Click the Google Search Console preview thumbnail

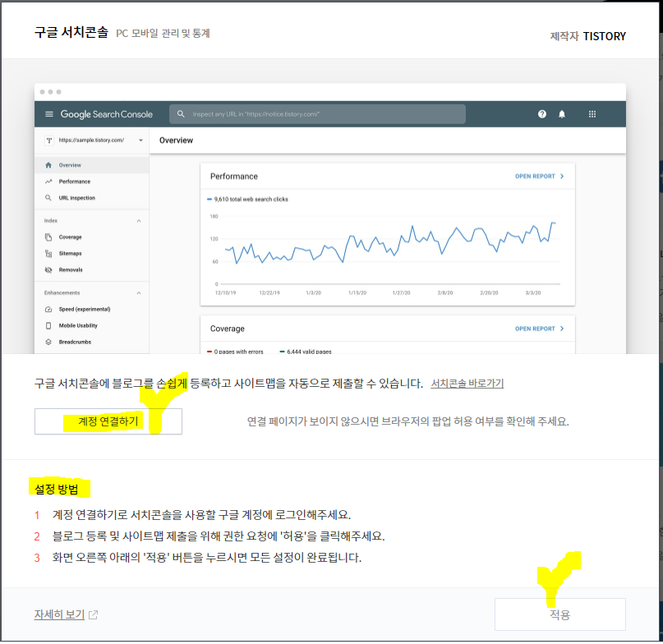click(x=329, y=218)
